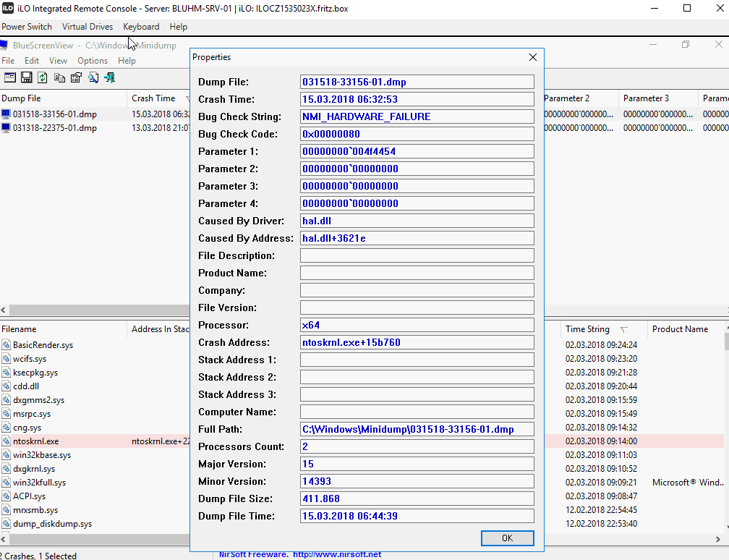Screen dimensions: 729x560
Task: Click the Bug Check Code value field
Action: tap(417, 134)
